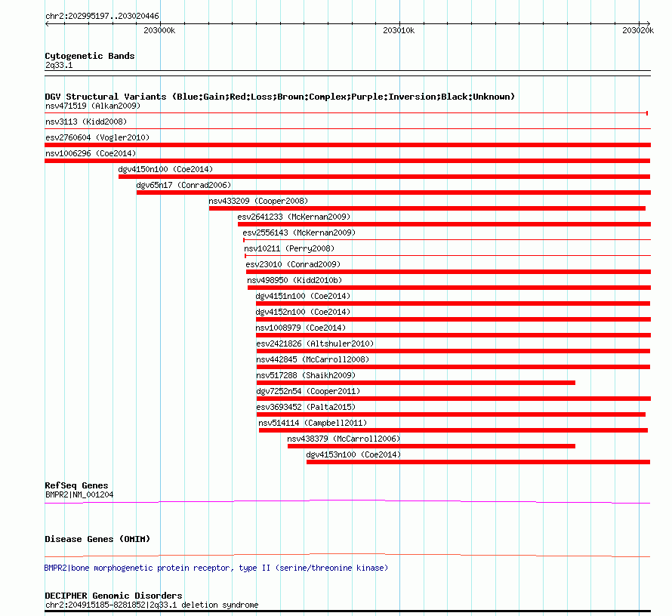
Task: Click the nsv438379 (McCarroll2006) label
Action: tap(344, 439)
